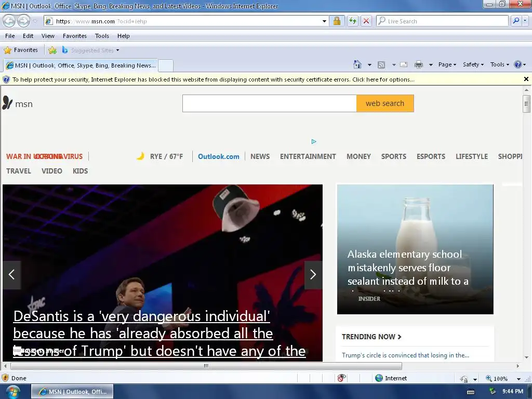
Task: Open a new blank tab
Action: click(166, 65)
